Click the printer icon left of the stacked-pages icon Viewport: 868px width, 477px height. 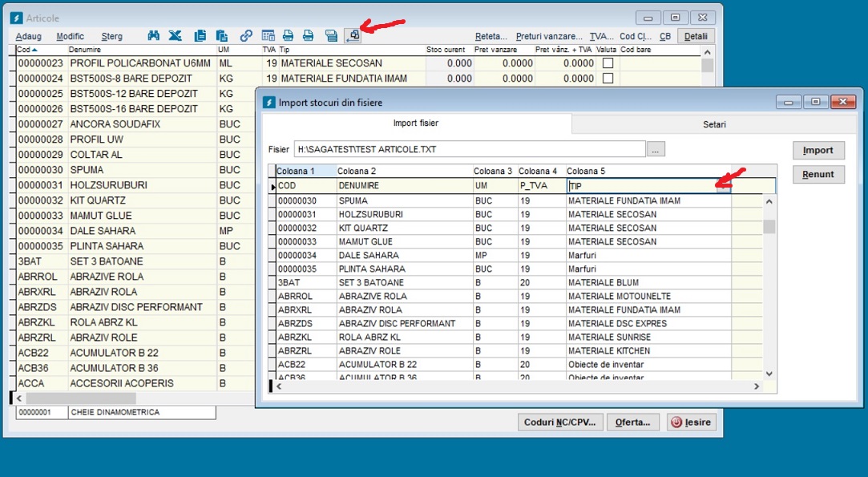(x=309, y=36)
